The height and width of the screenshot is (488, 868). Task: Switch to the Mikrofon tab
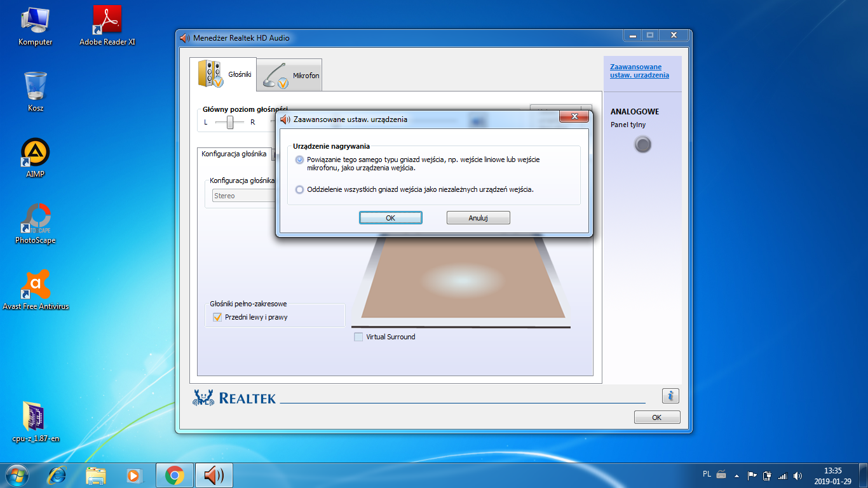click(290, 75)
